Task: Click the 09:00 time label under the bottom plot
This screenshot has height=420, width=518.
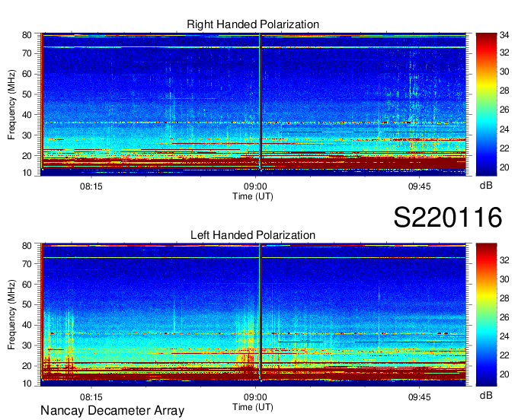Action: pos(255,397)
